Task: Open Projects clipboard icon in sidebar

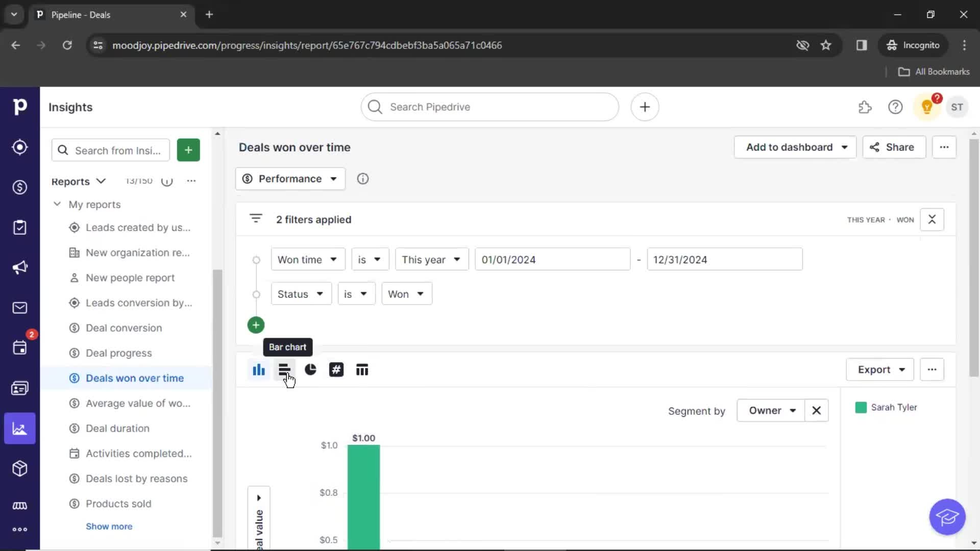Action: (19, 228)
